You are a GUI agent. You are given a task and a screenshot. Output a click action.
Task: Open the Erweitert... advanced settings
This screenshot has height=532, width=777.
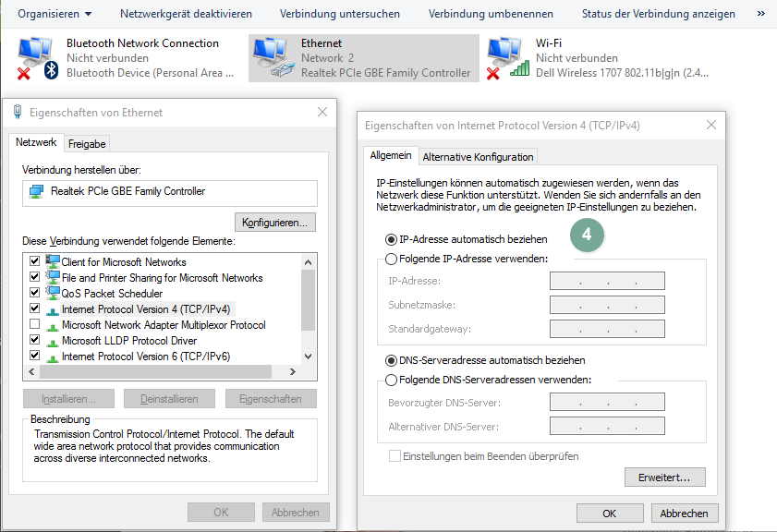coord(664,478)
